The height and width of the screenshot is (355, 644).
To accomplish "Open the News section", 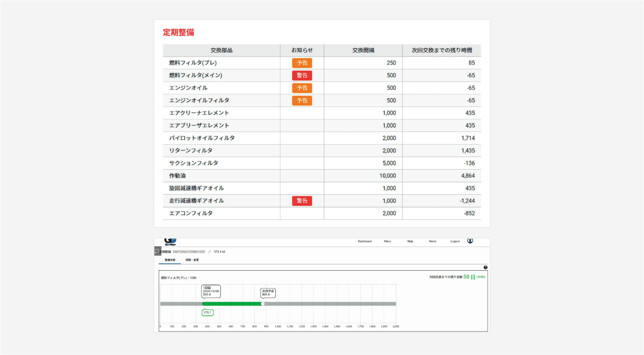I will (432, 241).
